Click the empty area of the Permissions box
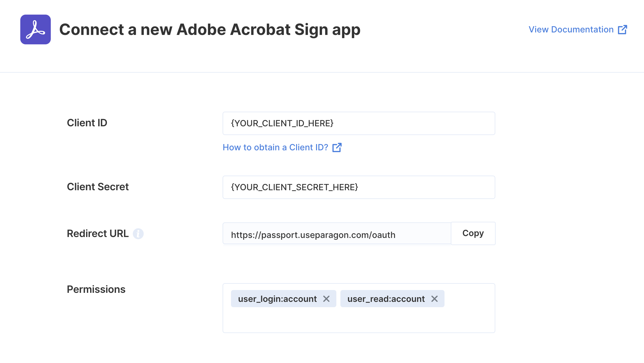644x363 pixels. click(x=359, y=320)
